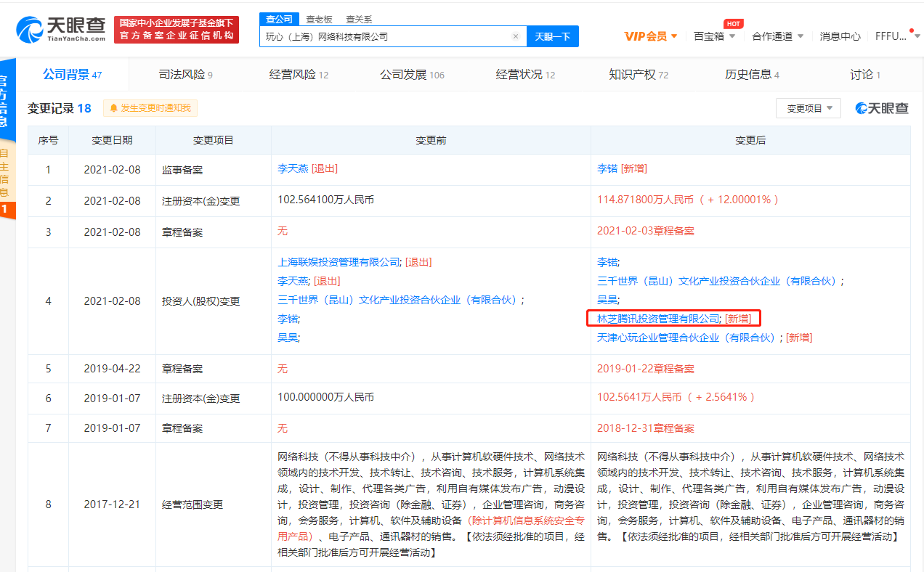The width and height of the screenshot is (924, 572).
Task: Click the 天眼一下 search button
Action: pyautogui.click(x=552, y=36)
